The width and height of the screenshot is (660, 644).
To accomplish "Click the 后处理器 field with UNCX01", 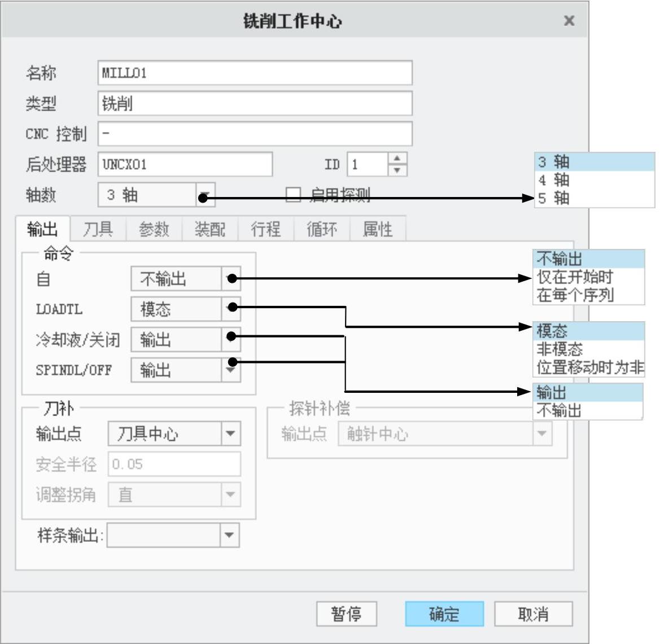I will pyautogui.click(x=185, y=164).
